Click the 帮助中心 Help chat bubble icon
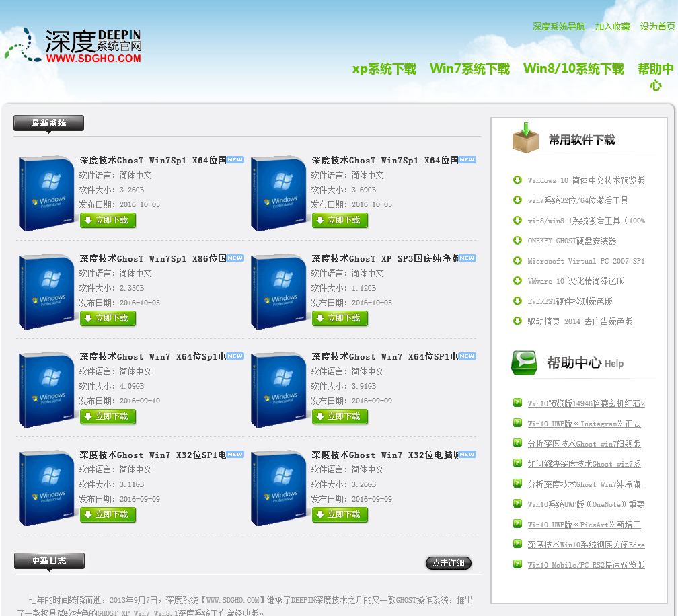This screenshot has width=678, height=616. 524,362
